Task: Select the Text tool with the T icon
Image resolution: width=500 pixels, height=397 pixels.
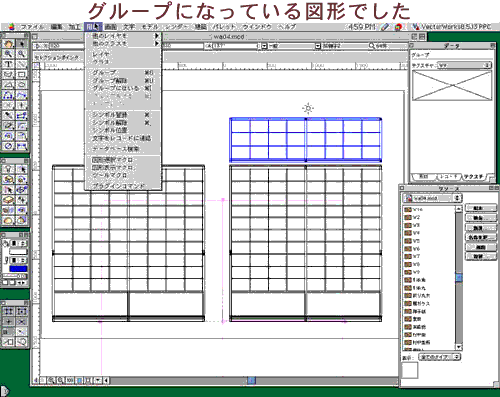Action: pos(8,64)
